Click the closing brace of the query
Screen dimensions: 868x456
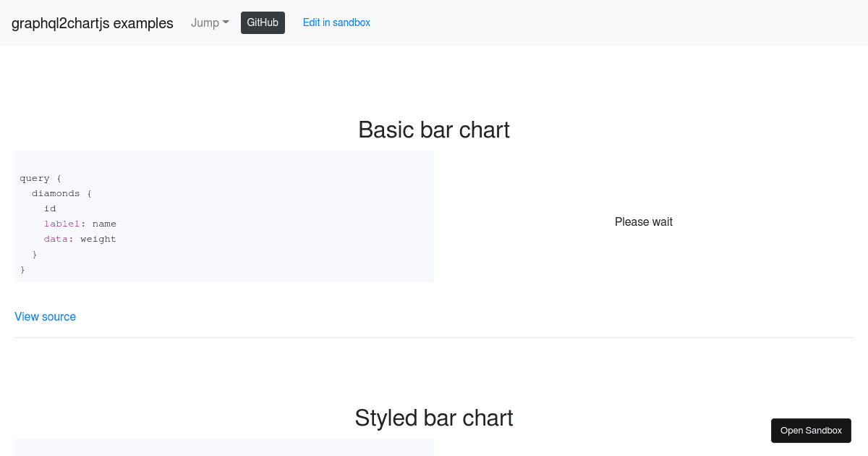pyautogui.click(x=22, y=269)
